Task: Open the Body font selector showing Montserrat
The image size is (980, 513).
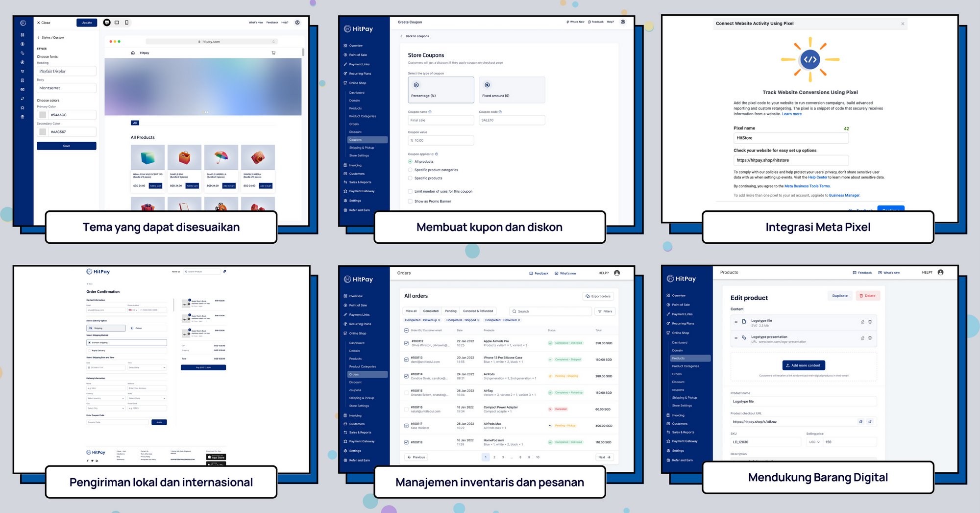Action: coord(67,88)
